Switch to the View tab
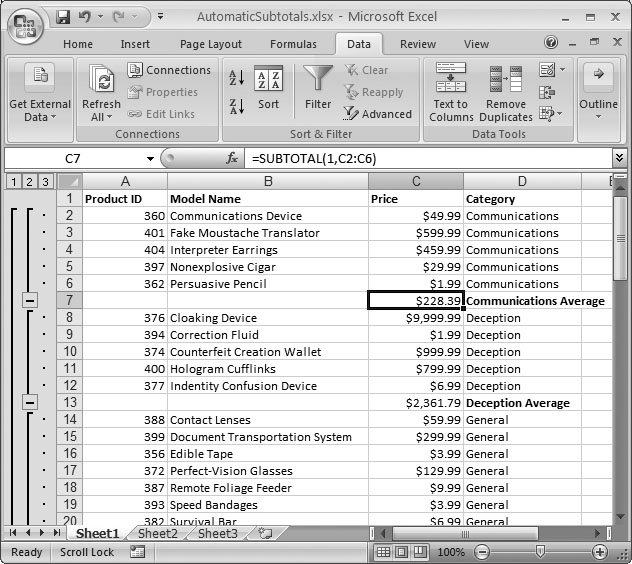This screenshot has width=632, height=564. point(476,44)
